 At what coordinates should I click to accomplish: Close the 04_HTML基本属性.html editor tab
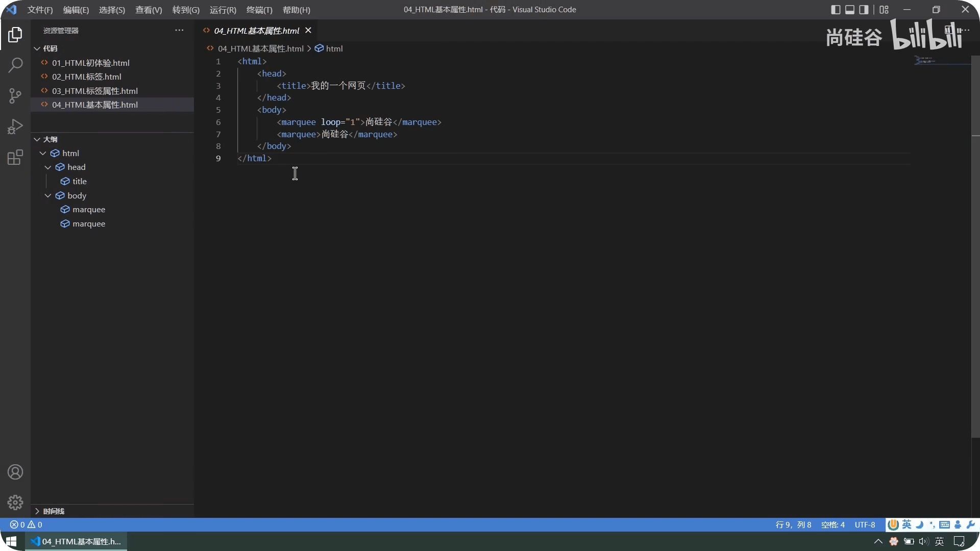pos(308,31)
